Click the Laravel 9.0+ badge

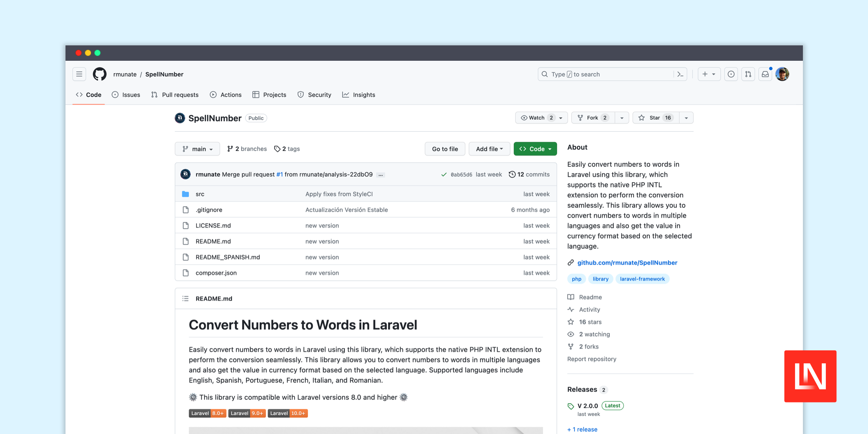pyautogui.click(x=247, y=413)
